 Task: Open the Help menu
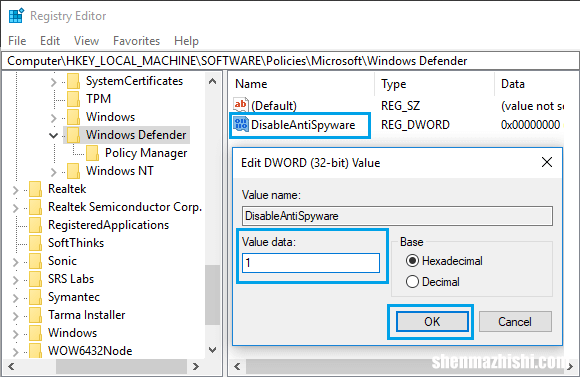pyautogui.click(x=186, y=41)
